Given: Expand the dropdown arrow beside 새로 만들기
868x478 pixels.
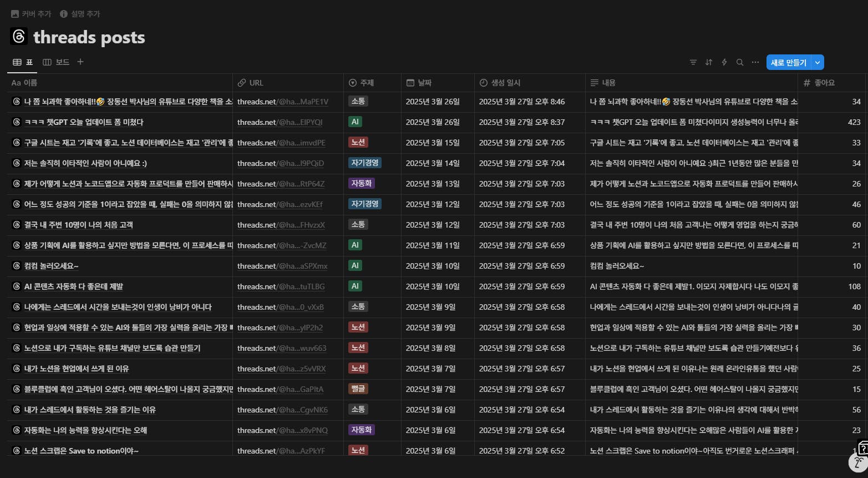Looking at the screenshot, I should coord(818,62).
